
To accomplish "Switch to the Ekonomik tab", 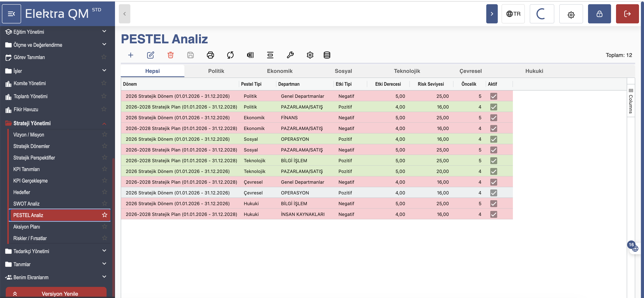I will point(279,71).
